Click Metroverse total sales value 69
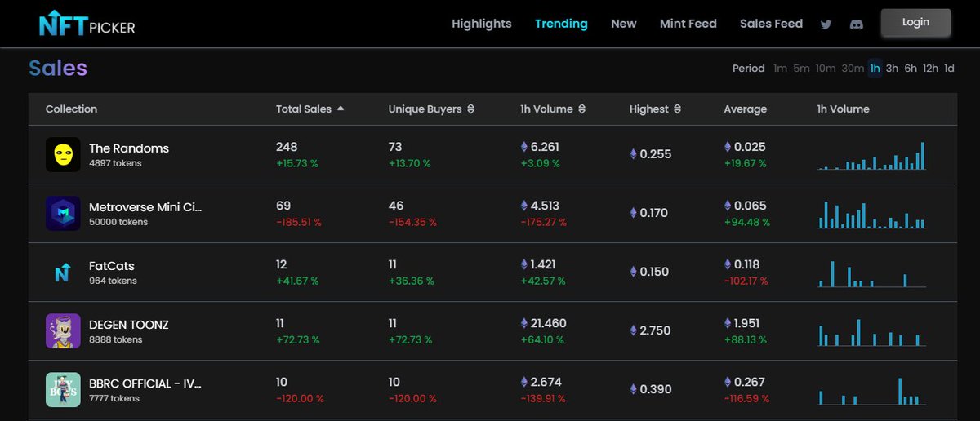 pyautogui.click(x=283, y=206)
